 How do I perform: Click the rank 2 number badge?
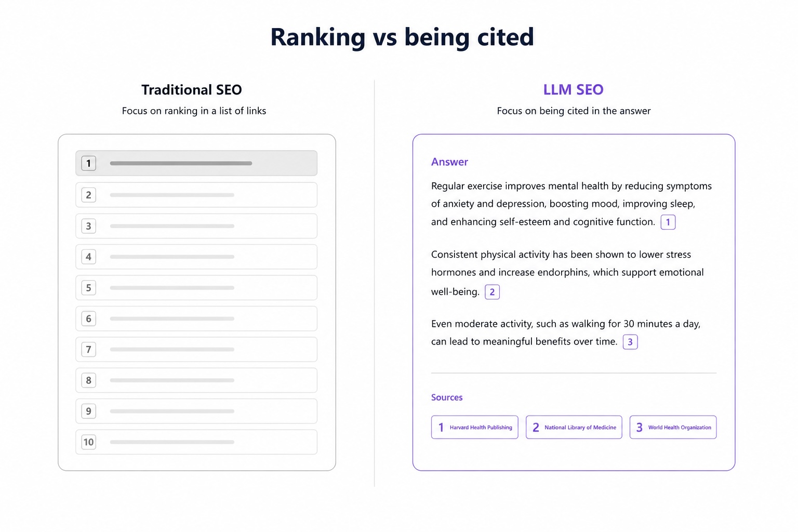pos(88,195)
